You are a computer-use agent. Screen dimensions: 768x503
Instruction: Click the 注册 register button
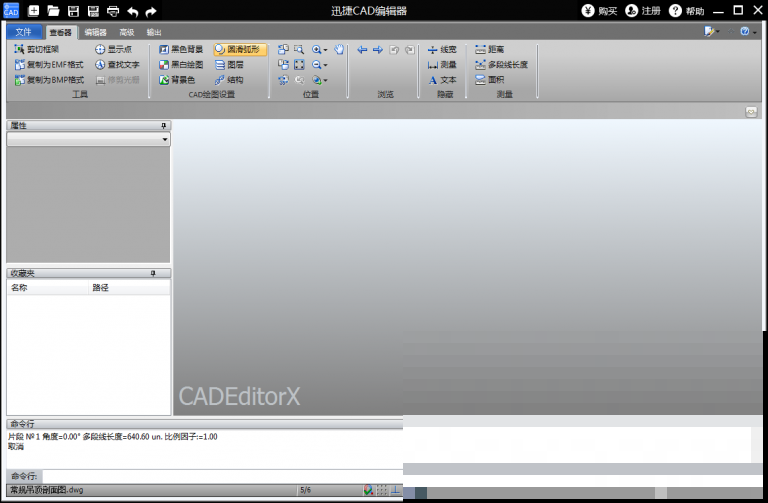pyautogui.click(x=643, y=11)
